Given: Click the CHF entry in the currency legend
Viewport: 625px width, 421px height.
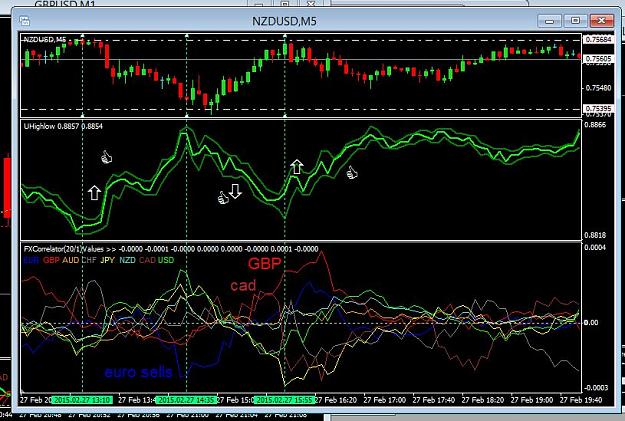Looking at the screenshot, I should 89,260.
